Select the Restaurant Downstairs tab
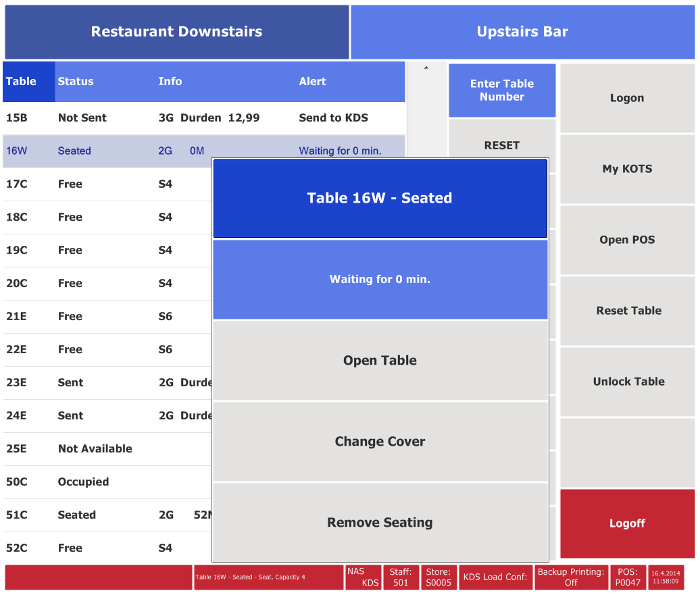700x595 pixels. [x=176, y=32]
